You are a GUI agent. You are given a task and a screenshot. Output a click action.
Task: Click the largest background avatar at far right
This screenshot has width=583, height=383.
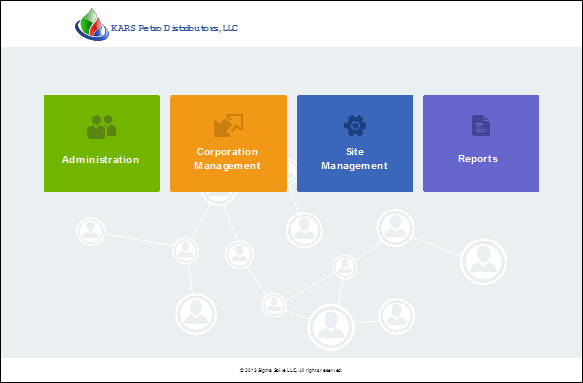coord(483,261)
